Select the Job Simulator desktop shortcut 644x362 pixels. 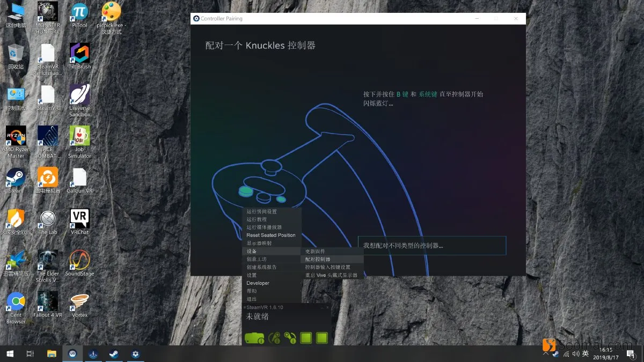79,142
